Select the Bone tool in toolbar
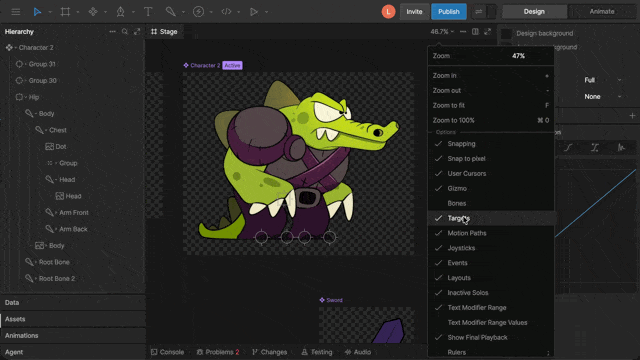 (171, 11)
